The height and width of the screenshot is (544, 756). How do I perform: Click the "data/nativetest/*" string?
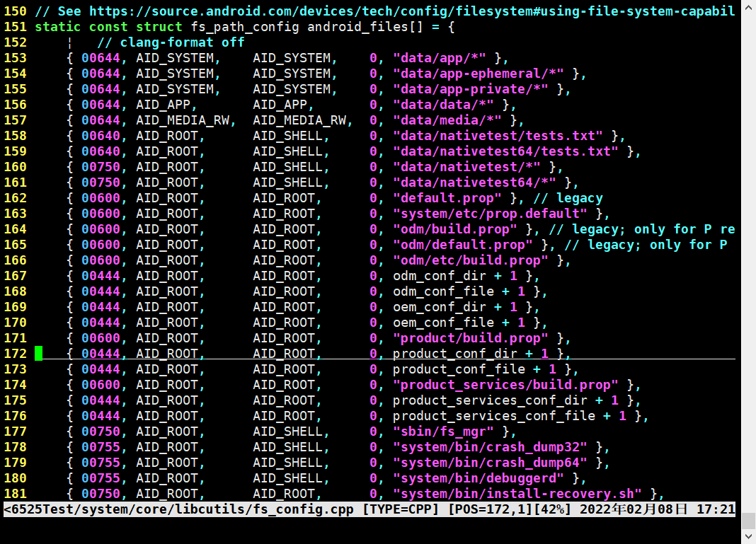click(466, 167)
